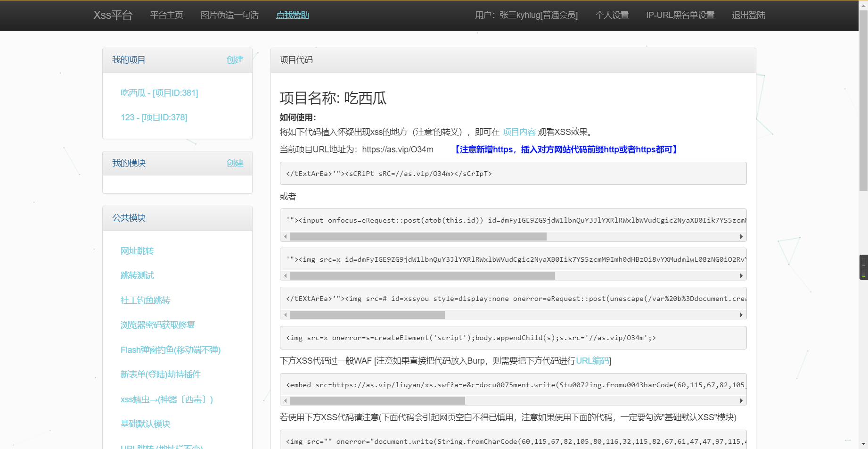Click the page vertical scrollbar thumb
Image resolution: width=868 pixels, height=449 pixels.
pyautogui.click(x=863, y=101)
